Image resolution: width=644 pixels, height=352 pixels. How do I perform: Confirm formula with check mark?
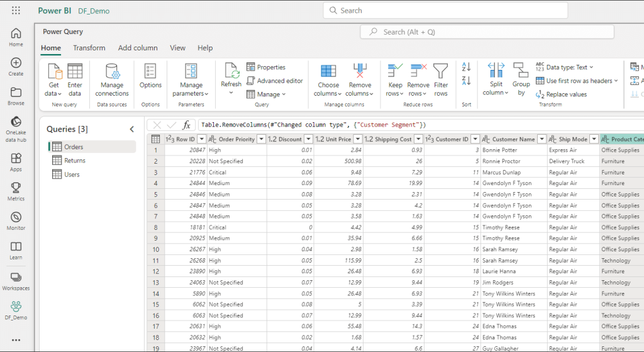point(172,125)
